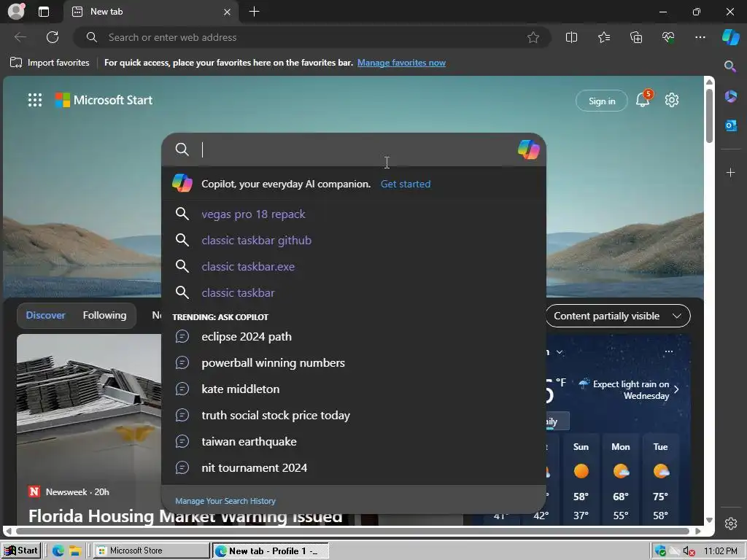Viewport: 747px width, 560px height.
Task: Open the Microsoft 365 sidebar icon
Action: click(730, 97)
